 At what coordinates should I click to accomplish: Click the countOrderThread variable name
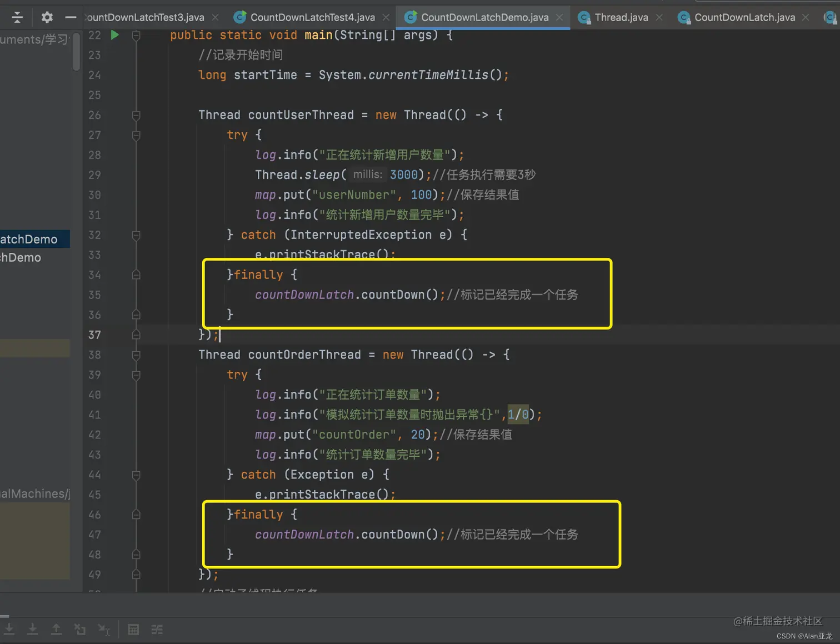coord(304,355)
